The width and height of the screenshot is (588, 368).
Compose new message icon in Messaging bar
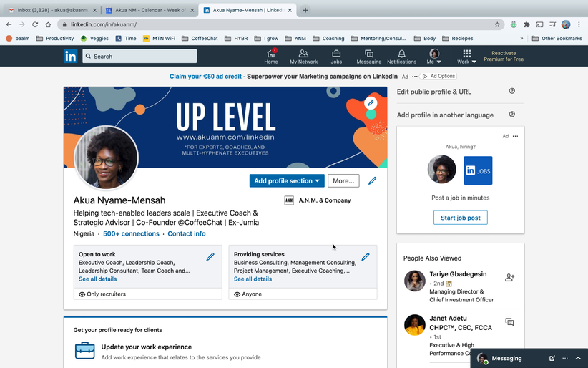pos(552,358)
